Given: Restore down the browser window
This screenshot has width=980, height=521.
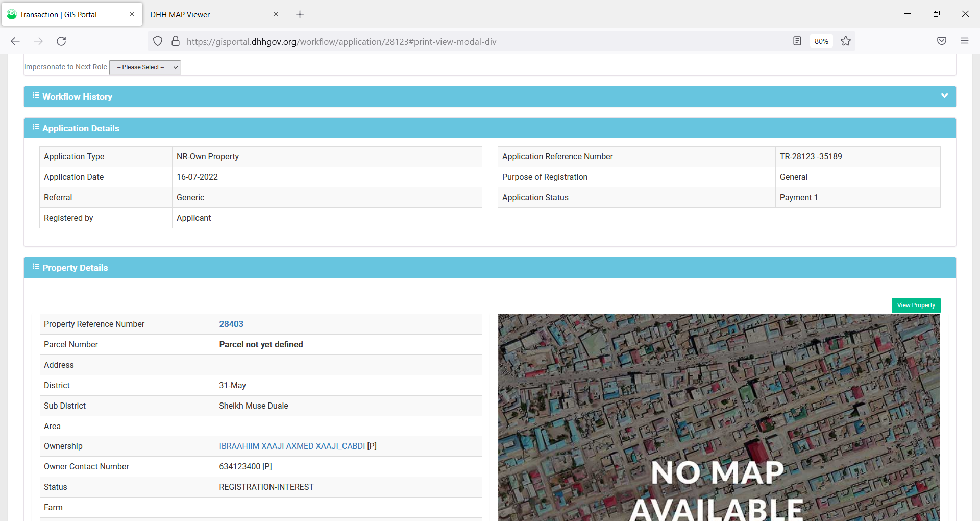Looking at the screenshot, I should click(937, 14).
